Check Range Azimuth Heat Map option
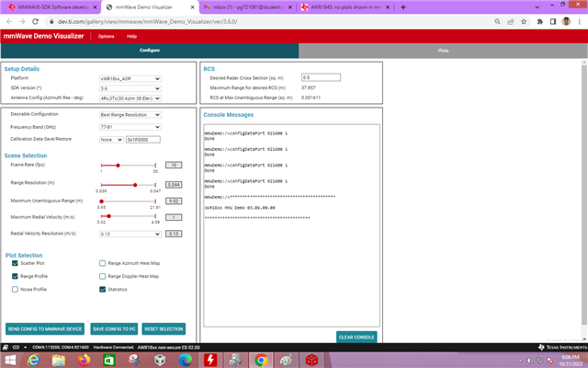Image resolution: width=588 pixels, height=368 pixels. (x=102, y=263)
